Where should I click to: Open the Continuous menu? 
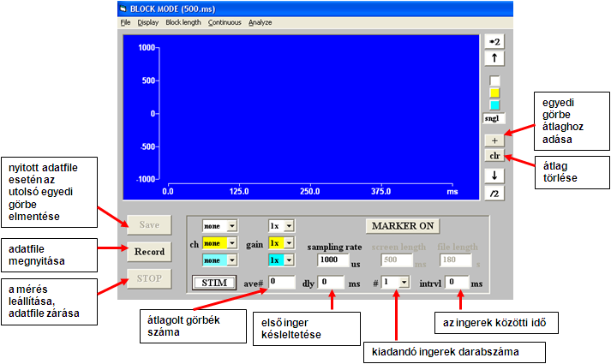[225, 22]
